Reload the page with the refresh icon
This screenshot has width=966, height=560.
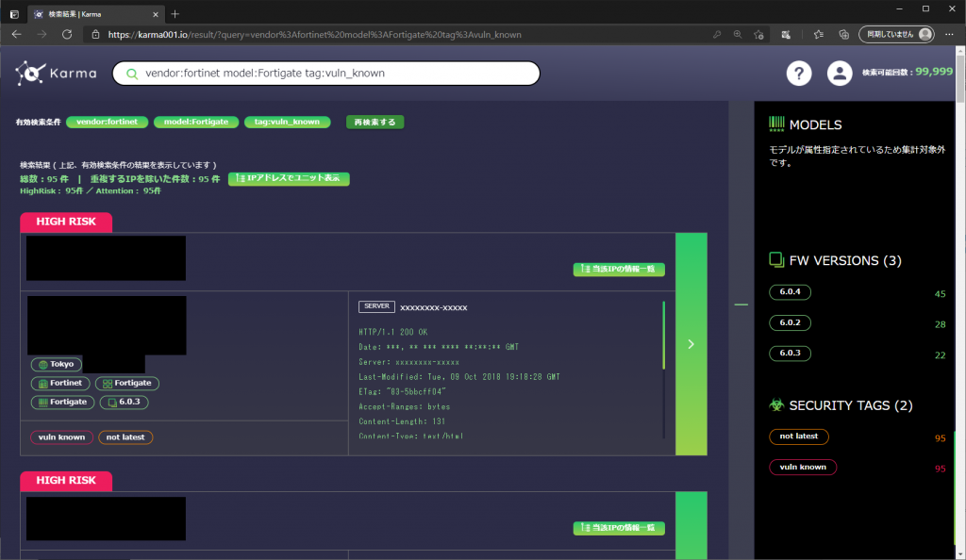[67, 35]
